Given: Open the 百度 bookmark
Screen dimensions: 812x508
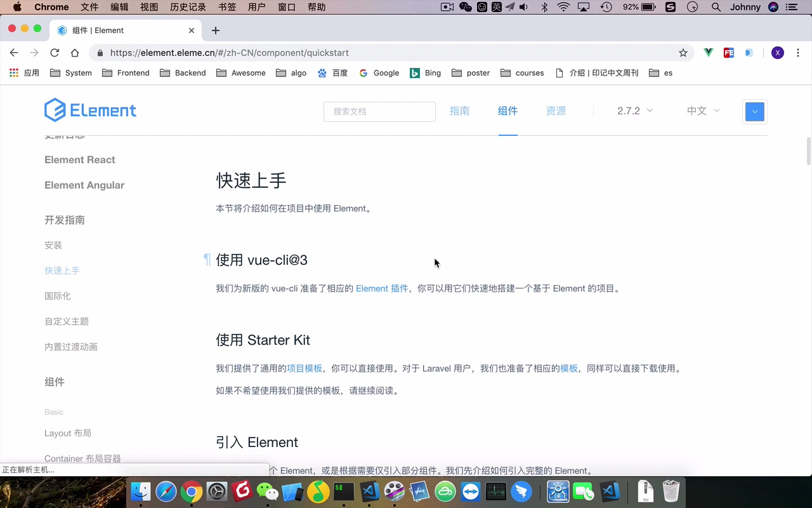Looking at the screenshot, I should [332, 73].
